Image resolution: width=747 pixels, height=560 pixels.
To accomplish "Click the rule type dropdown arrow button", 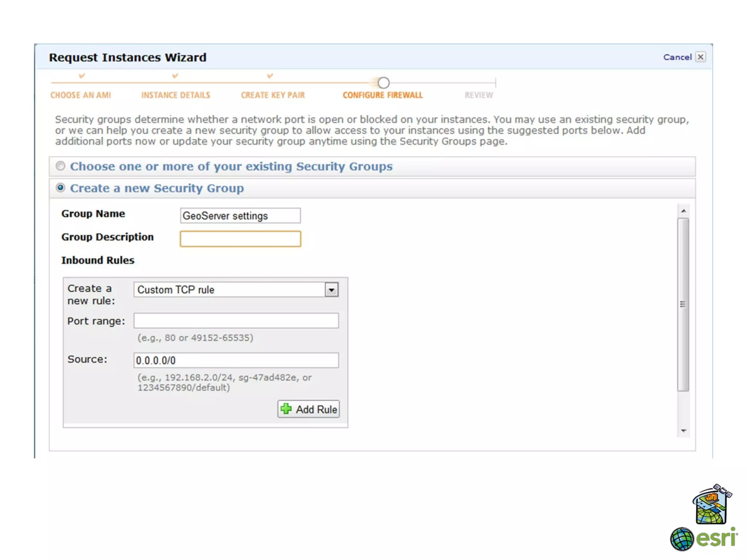I will (332, 290).
